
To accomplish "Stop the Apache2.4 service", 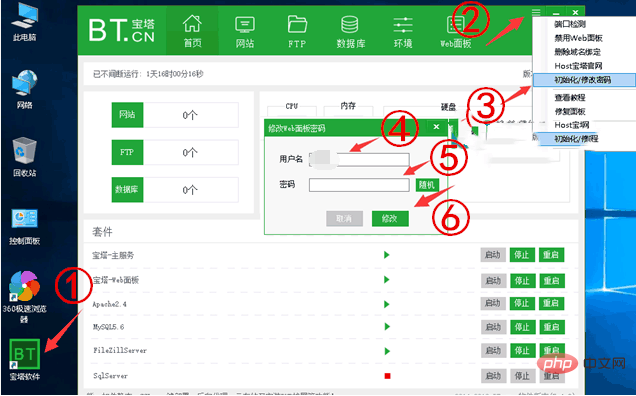I will [x=522, y=303].
